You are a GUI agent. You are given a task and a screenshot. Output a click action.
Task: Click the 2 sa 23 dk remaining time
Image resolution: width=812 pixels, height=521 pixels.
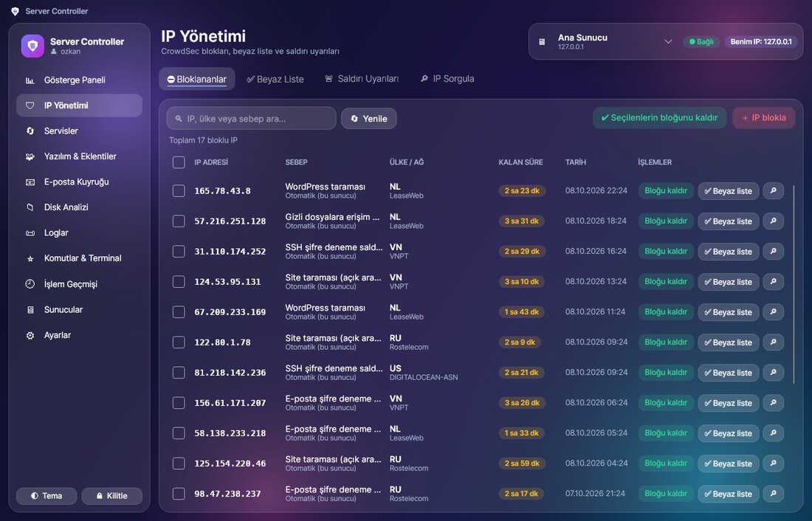[x=522, y=190]
